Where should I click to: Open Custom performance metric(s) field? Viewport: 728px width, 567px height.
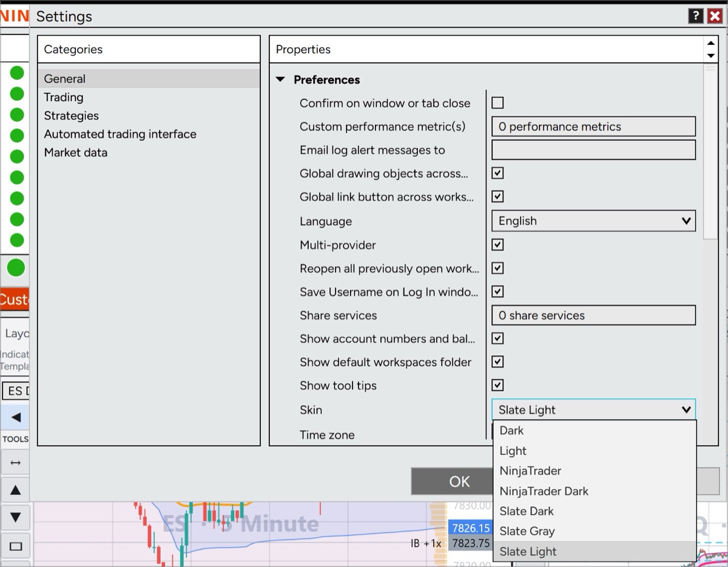pos(593,127)
